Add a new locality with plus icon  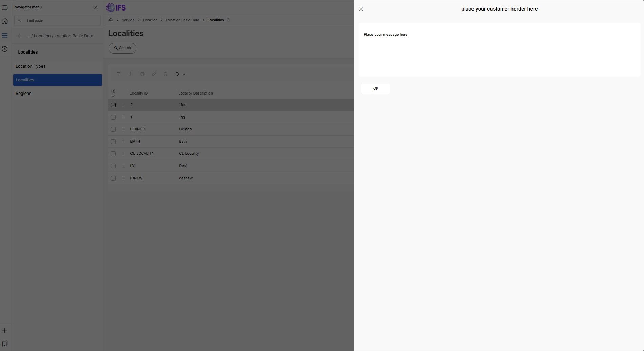pos(130,74)
